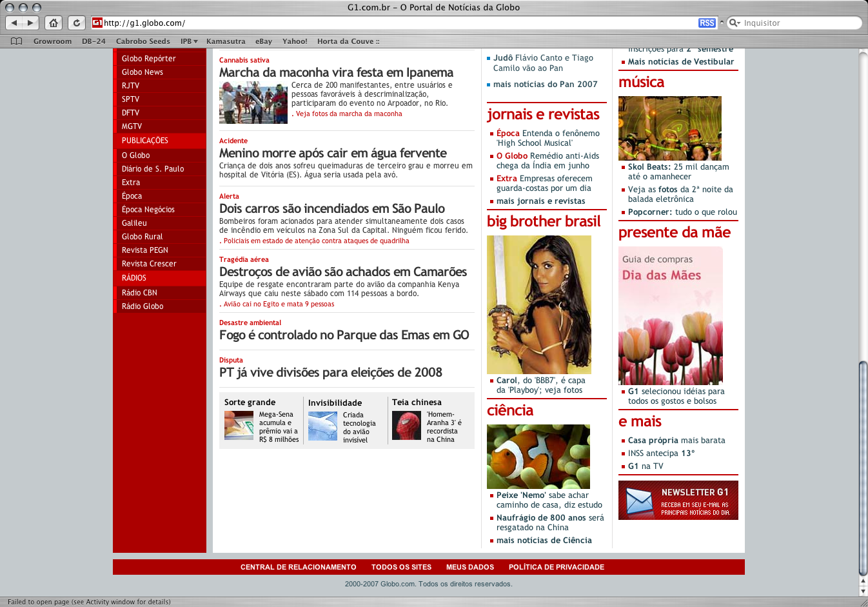Open headline Destroços de avião são achados em Camarões
This screenshot has height=607, width=868.
(343, 272)
